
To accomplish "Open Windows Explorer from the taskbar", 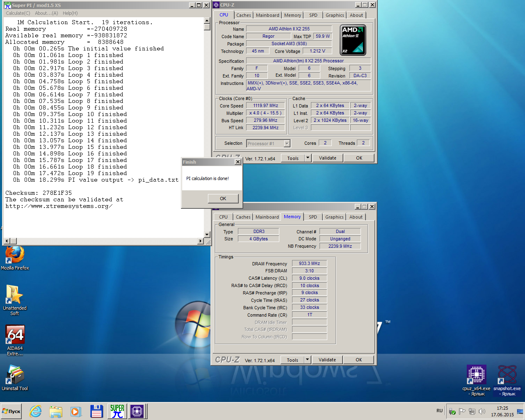I will point(56,411).
